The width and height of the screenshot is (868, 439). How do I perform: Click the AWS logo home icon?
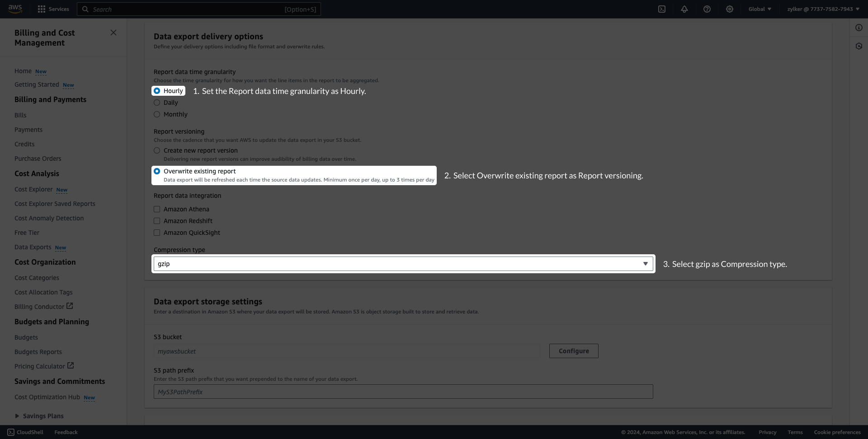15,9
